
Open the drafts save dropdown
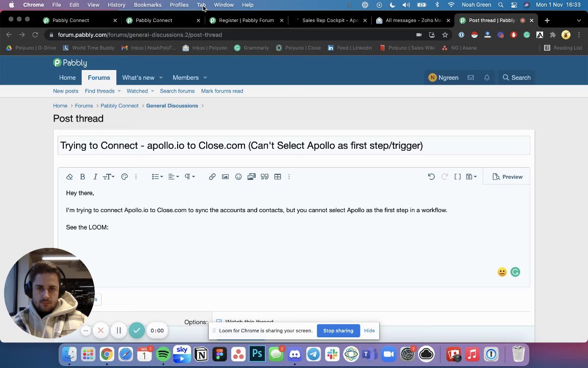[472, 176]
